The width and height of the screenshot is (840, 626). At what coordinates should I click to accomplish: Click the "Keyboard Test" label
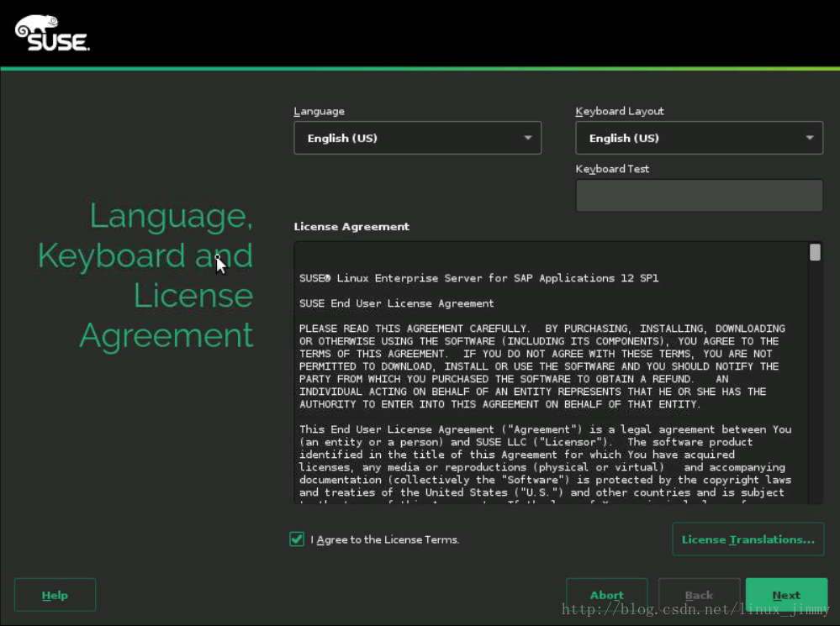click(612, 169)
